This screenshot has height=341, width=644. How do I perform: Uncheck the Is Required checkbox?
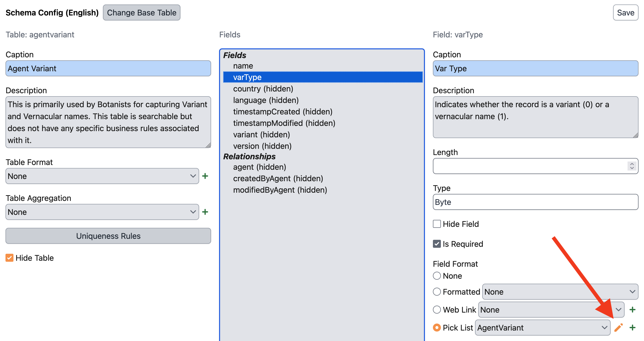pyautogui.click(x=437, y=244)
